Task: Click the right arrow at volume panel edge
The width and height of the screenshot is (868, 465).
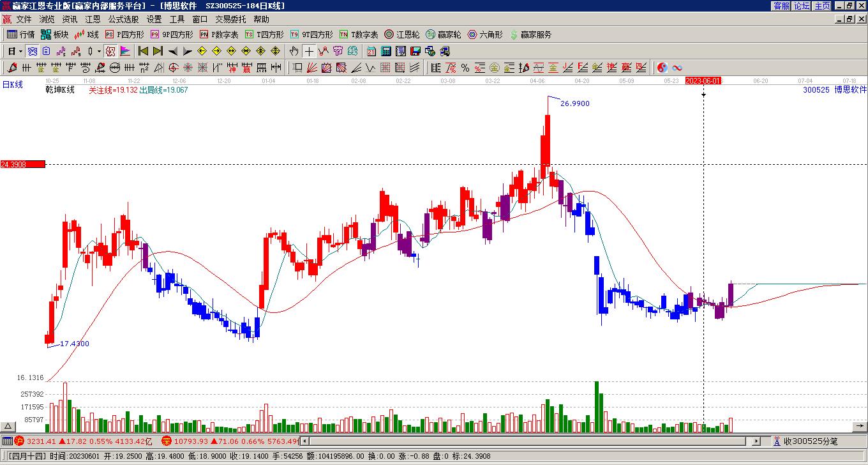Action: click(x=860, y=426)
